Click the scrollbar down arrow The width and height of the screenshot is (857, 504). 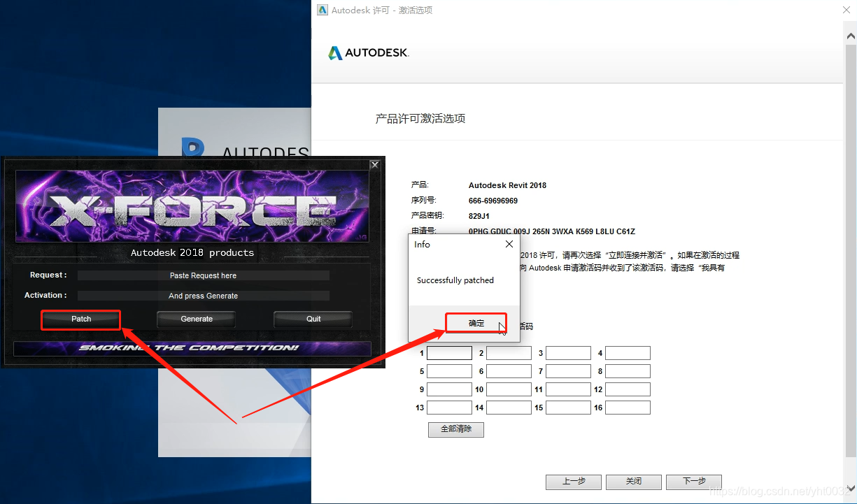pos(851,489)
